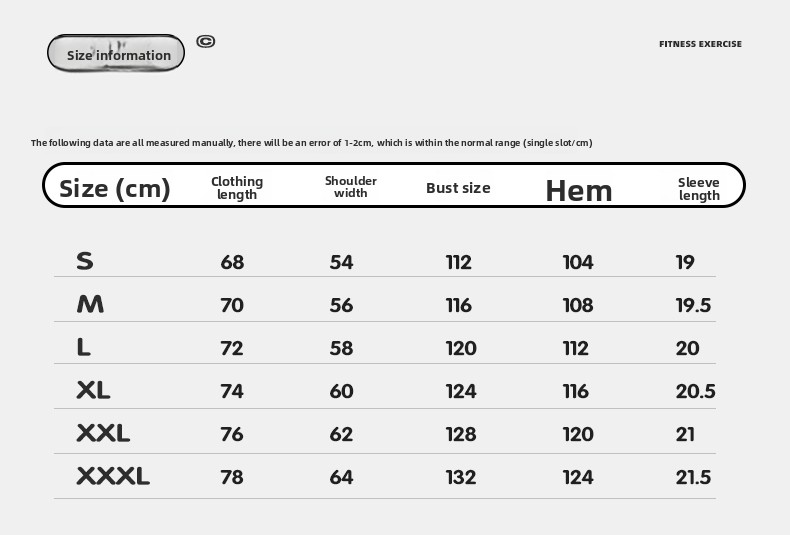Screen dimensions: 790x535
Task: Click the 19.5 sleeve length value
Action: 693,305
